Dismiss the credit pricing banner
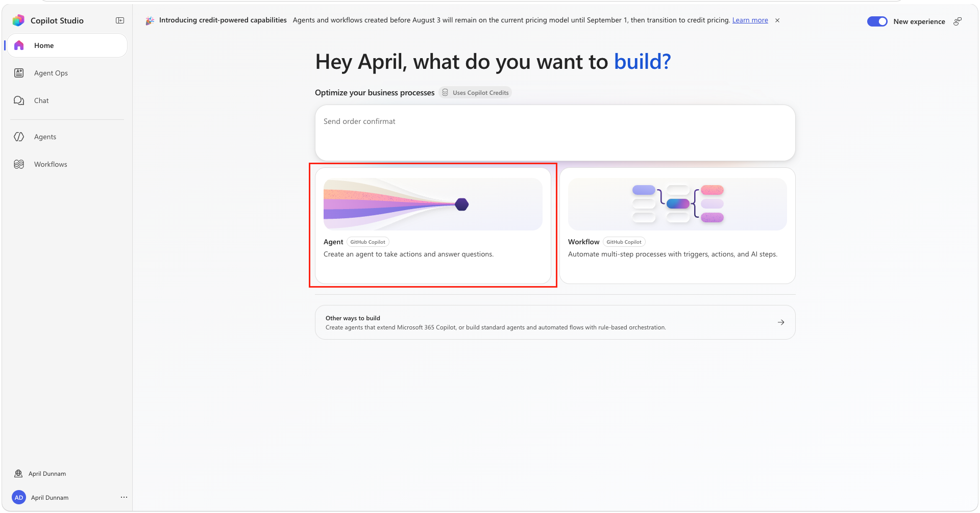980x513 pixels. [777, 20]
